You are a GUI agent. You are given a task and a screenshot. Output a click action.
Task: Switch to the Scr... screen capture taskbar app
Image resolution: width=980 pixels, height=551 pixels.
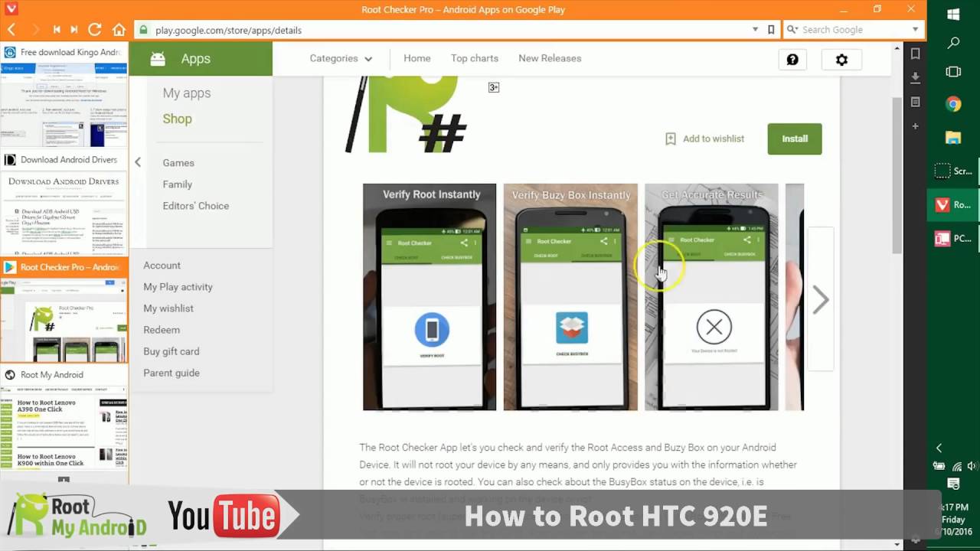[x=953, y=171]
